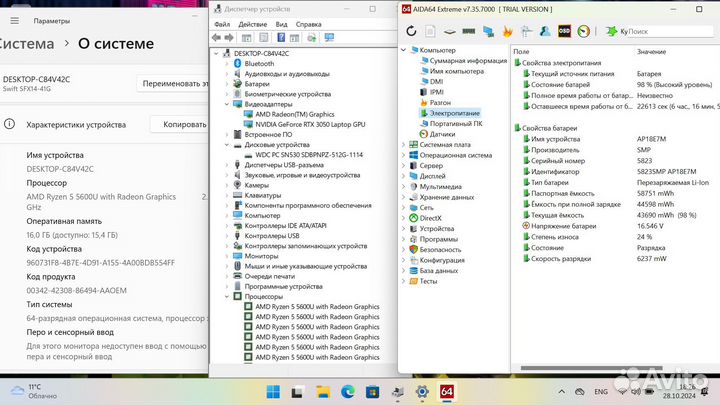Select the Паспортная ёмкость row in AIDA64

pos(614,193)
